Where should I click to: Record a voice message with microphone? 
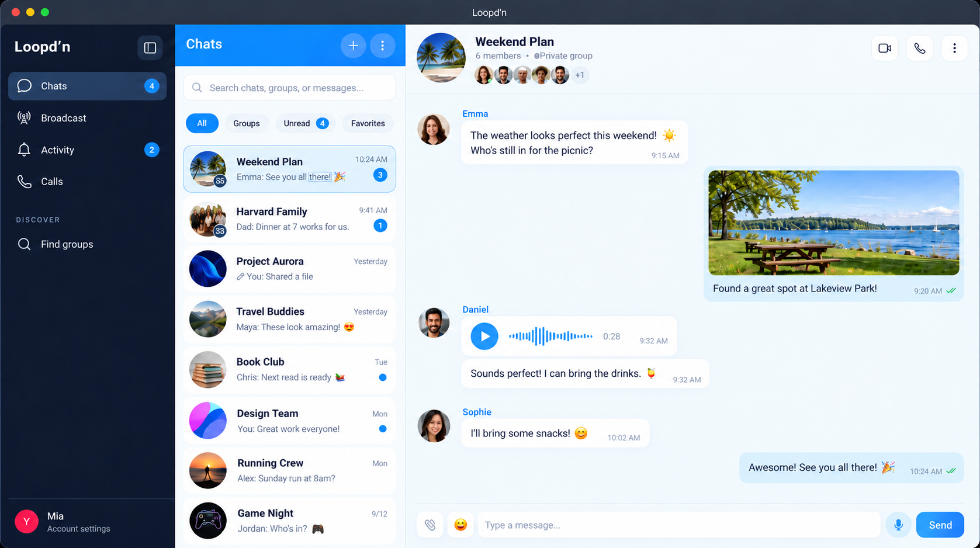pos(899,525)
